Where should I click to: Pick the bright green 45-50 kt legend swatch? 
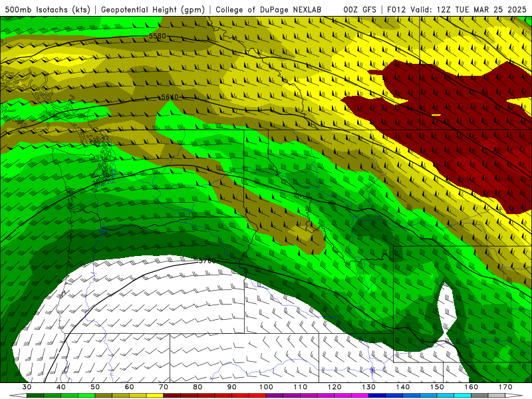(86, 395)
